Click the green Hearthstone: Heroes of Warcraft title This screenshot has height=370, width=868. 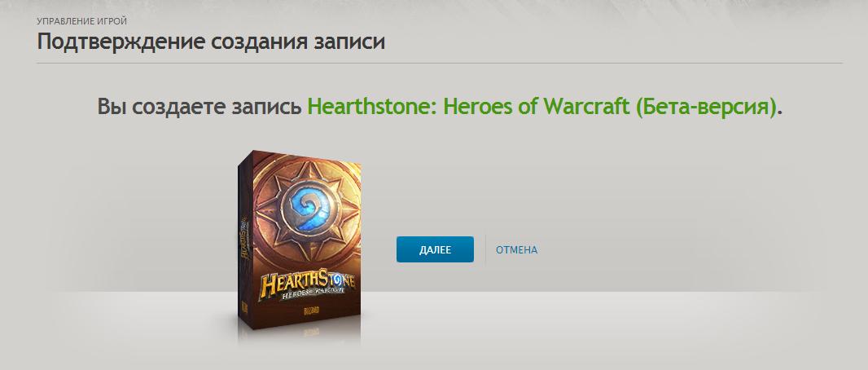coord(468,106)
